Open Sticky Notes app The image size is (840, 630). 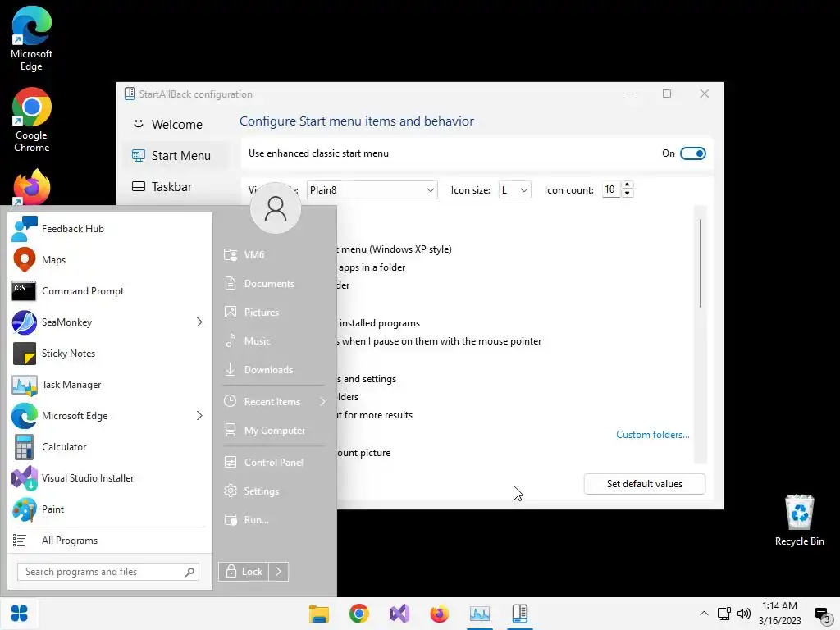[110, 353]
